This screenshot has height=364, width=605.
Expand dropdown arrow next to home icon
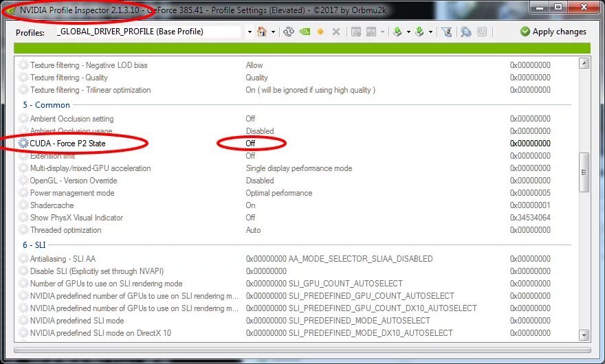tap(273, 32)
